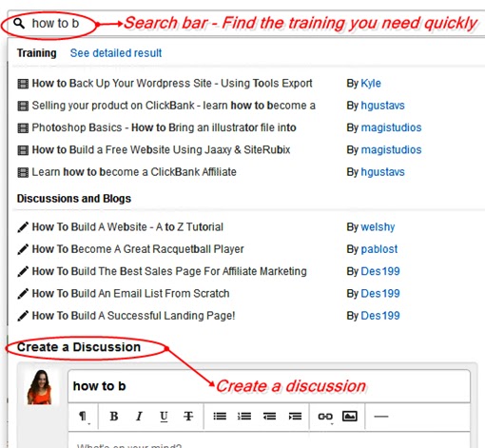Viewport: 485px width, 448px height.
Task: Click the video icon beside 'Selling your product on ClickBank'
Action: click(x=23, y=106)
